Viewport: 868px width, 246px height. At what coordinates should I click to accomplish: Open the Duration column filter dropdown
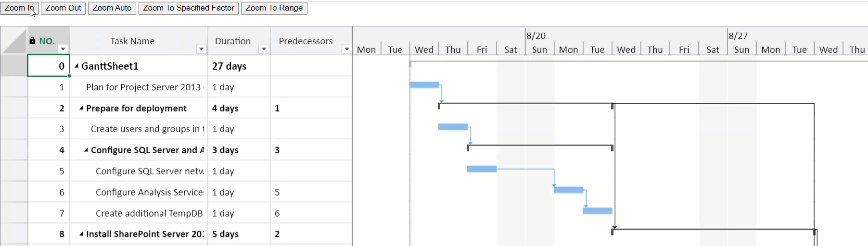pyautogui.click(x=264, y=49)
